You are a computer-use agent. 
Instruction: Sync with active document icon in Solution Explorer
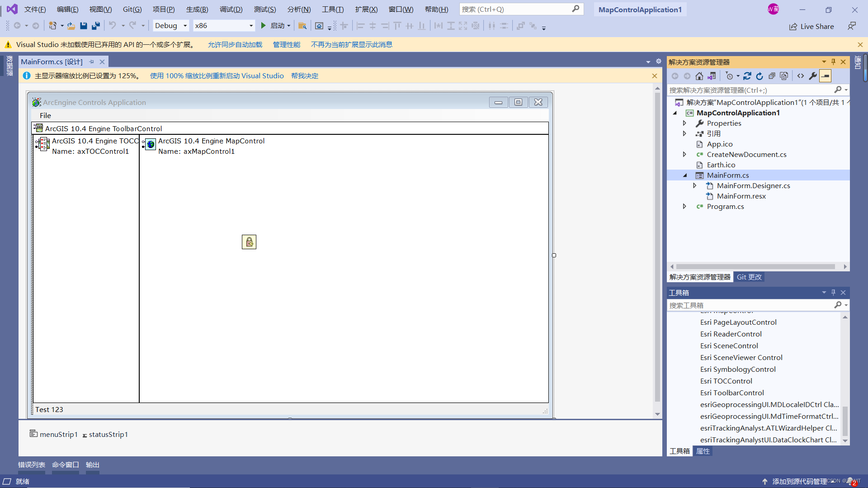747,76
